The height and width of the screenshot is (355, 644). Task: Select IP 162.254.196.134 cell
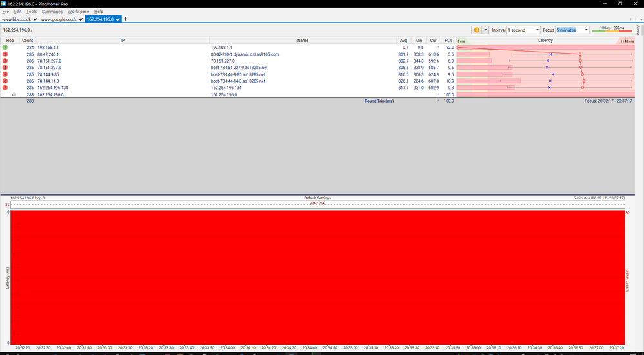pyautogui.click(x=52, y=88)
